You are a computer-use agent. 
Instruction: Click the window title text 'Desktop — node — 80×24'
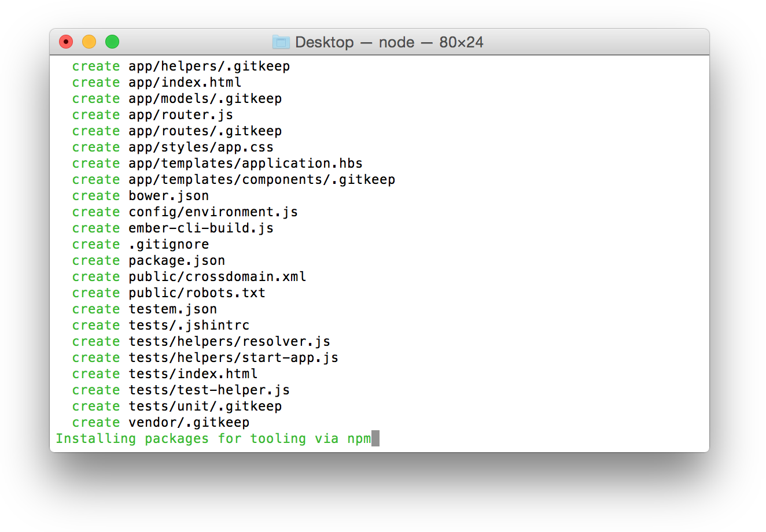[x=389, y=42]
